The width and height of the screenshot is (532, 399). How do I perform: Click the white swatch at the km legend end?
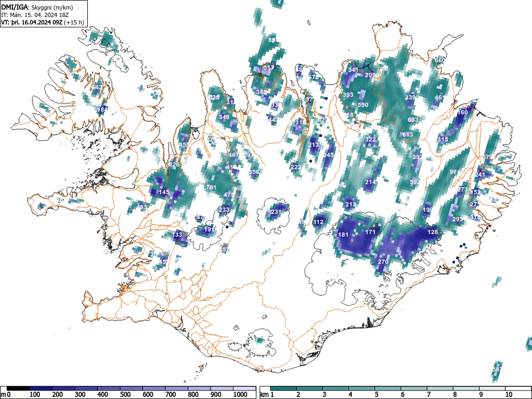(518, 388)
